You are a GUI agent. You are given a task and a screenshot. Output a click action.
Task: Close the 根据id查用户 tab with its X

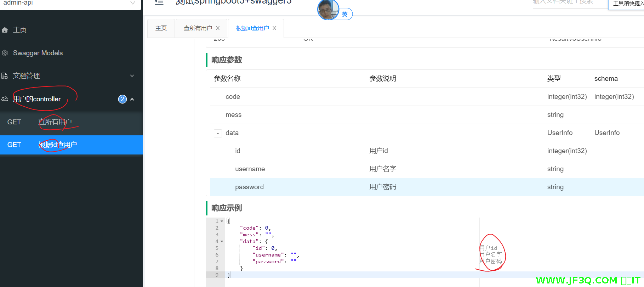pyautogui.click(x=274, y=28)
